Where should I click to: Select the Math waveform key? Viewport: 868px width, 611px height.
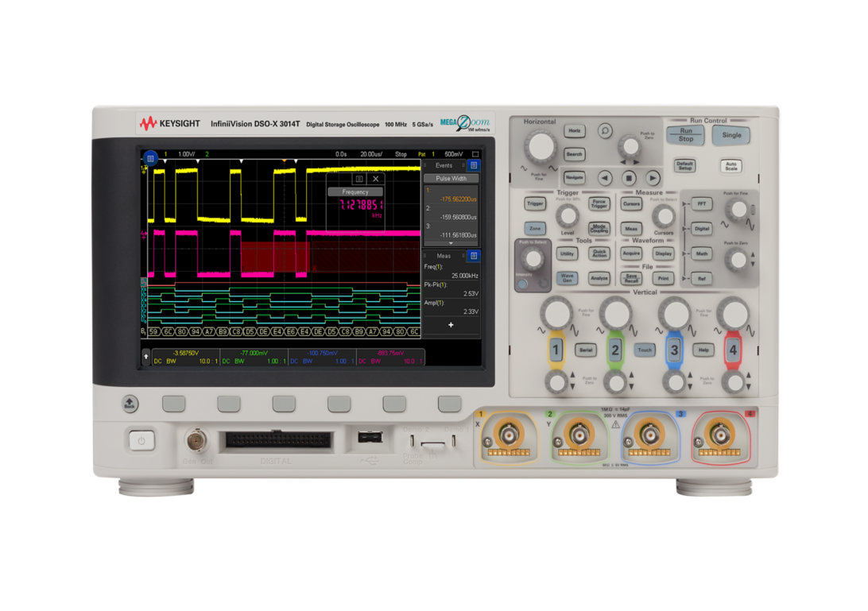coord(703,253)
